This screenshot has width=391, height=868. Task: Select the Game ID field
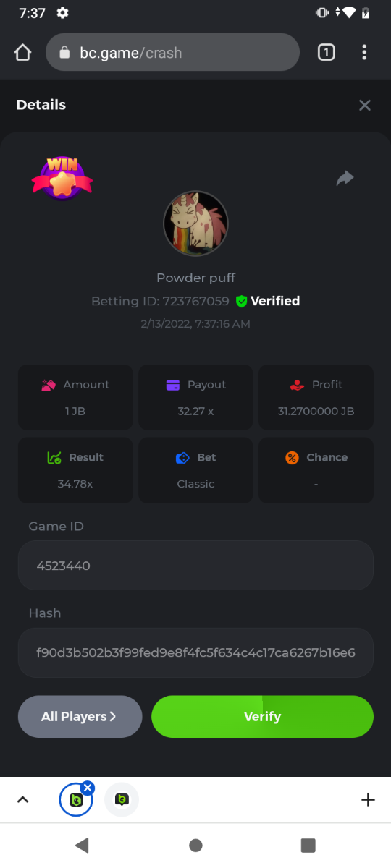(195, 566)
